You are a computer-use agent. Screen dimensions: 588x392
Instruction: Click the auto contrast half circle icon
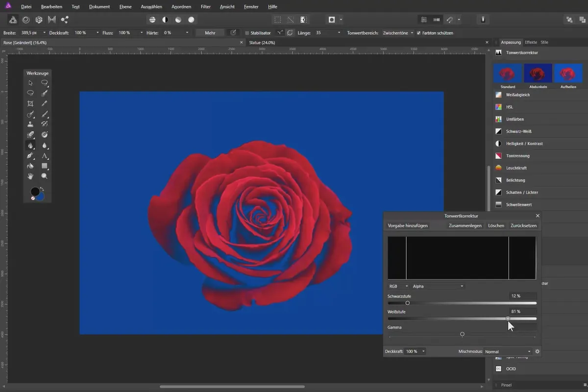165,20
